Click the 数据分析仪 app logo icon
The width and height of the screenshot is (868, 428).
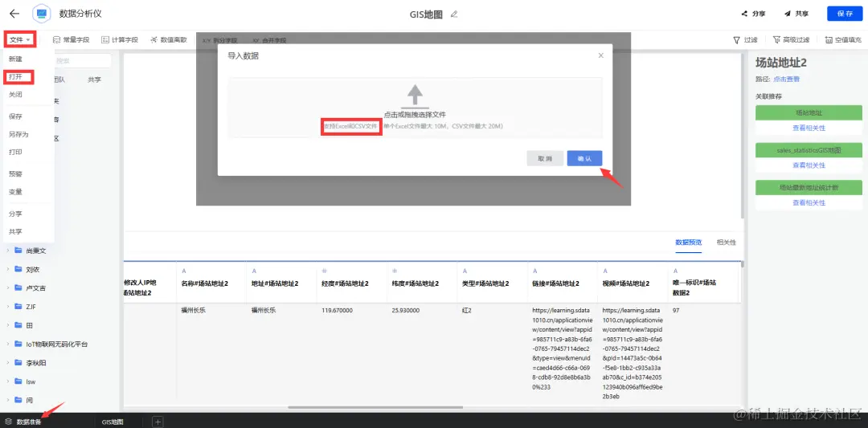[42, 14]
